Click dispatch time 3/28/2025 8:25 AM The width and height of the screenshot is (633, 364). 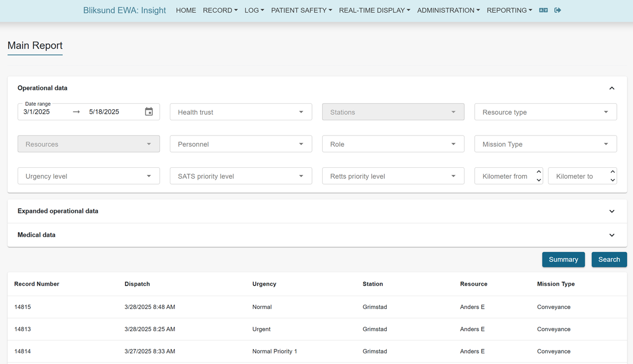tap(150, 329)
